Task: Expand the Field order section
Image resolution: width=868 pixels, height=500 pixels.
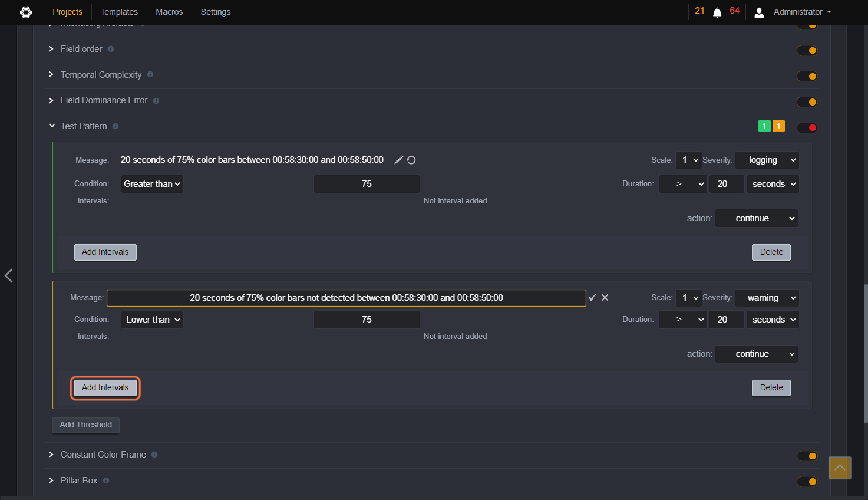Action: click(51, 49)
